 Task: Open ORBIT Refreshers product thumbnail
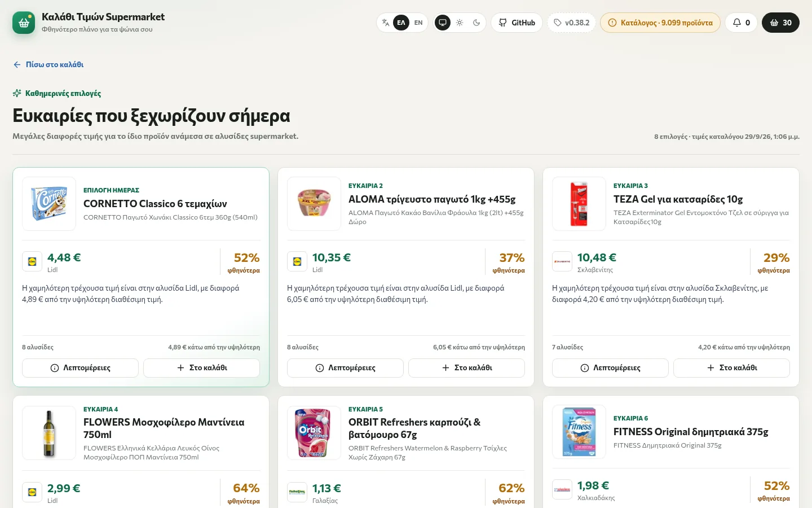(x=314, y=433)
